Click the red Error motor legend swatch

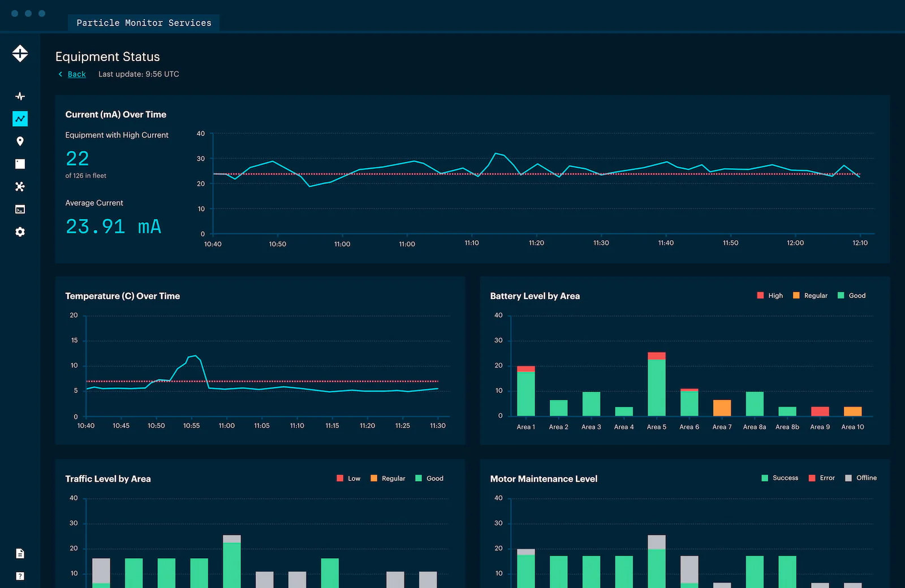coord(812,478)
